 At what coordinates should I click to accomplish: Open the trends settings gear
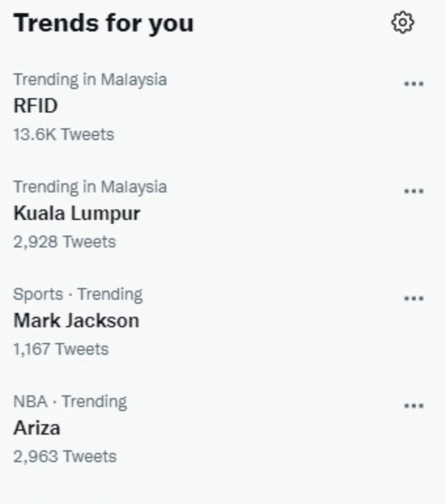click(402, 23)
